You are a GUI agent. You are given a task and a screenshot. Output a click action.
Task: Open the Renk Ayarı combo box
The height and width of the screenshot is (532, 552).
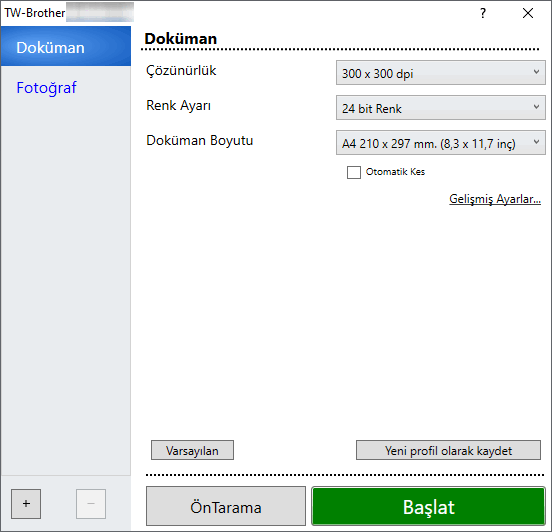(x=440, y=108)
